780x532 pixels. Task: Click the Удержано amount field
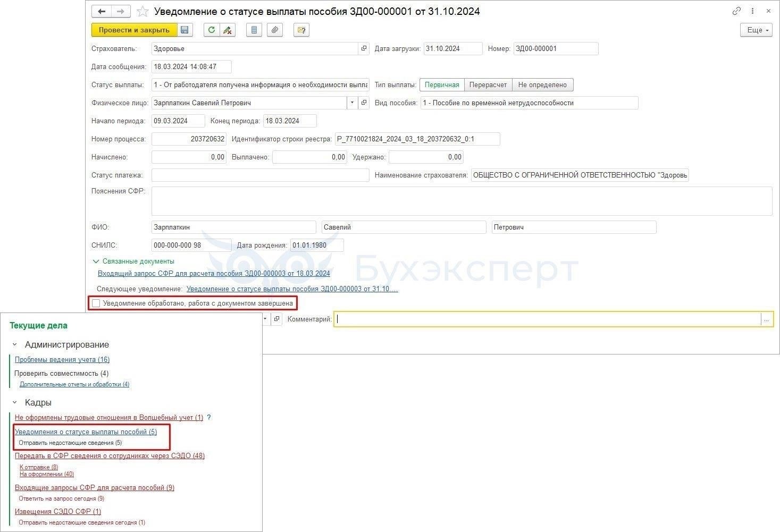[426, 157]
